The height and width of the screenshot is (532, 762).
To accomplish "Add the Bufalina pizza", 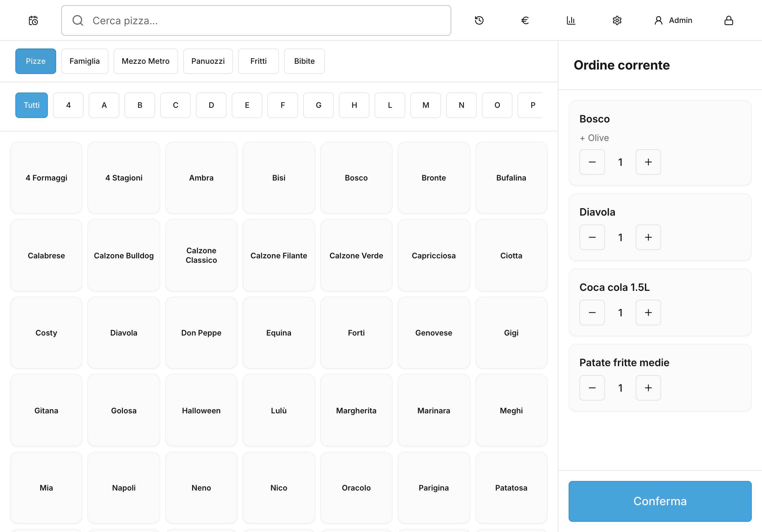I will 511,178.
